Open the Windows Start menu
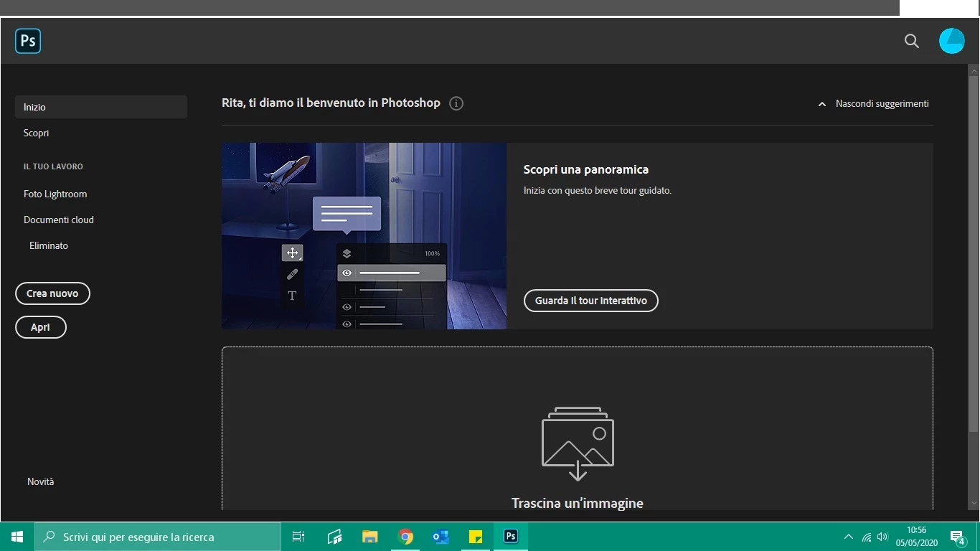 [17, 537]
